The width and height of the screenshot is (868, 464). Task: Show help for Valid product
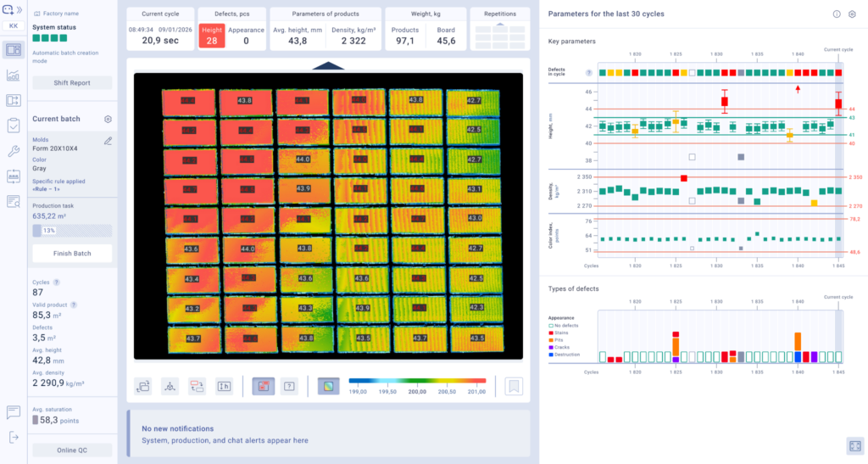(74, 305)
